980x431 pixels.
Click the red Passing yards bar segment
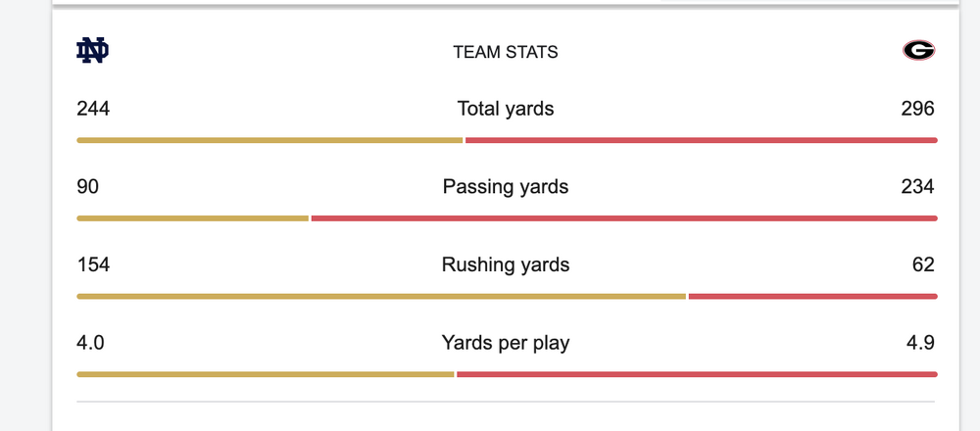[x=623, y=217]
